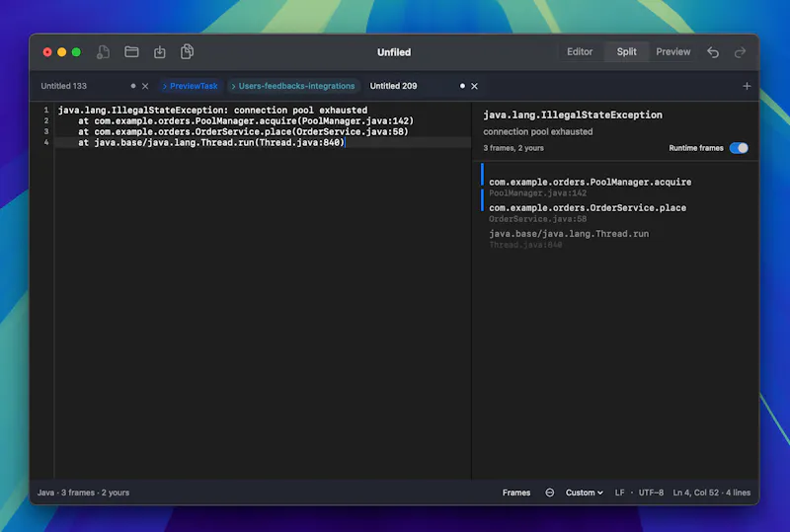This screenshot has width=790, height=532.
Task: Click the circled minus icon in status bar
Action: 550,493
